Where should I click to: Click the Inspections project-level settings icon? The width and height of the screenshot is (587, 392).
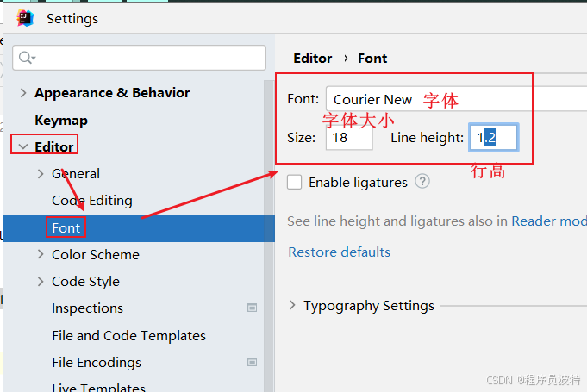(x=252, y=308)
